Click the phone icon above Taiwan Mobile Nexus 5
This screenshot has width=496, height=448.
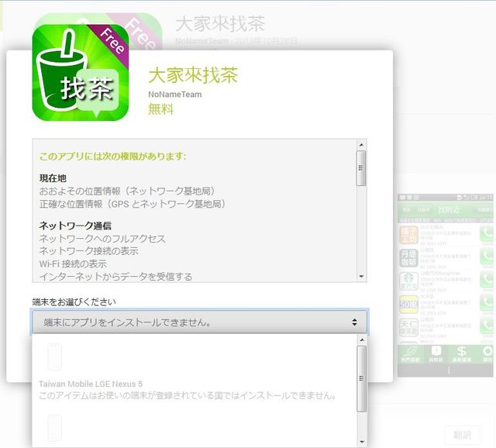tap(54, 357)
